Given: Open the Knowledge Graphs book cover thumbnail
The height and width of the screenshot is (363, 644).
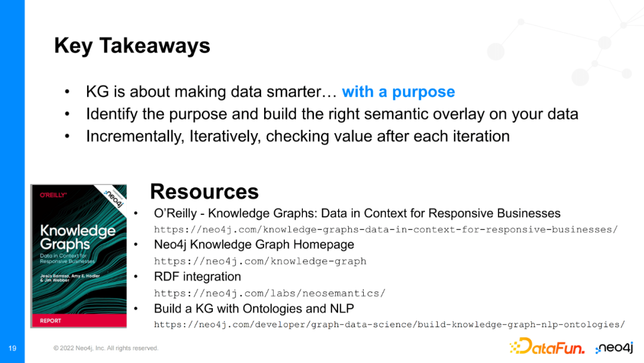Looking at the screenshot, I should 79,256.
